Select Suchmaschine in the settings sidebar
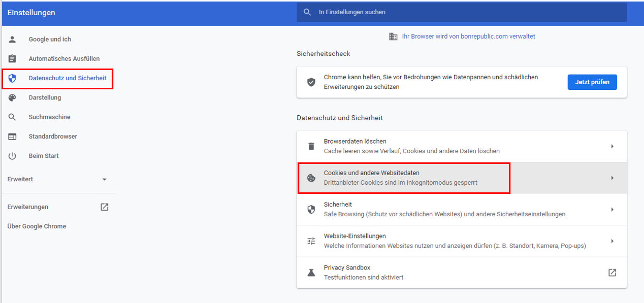 [49, 117]
